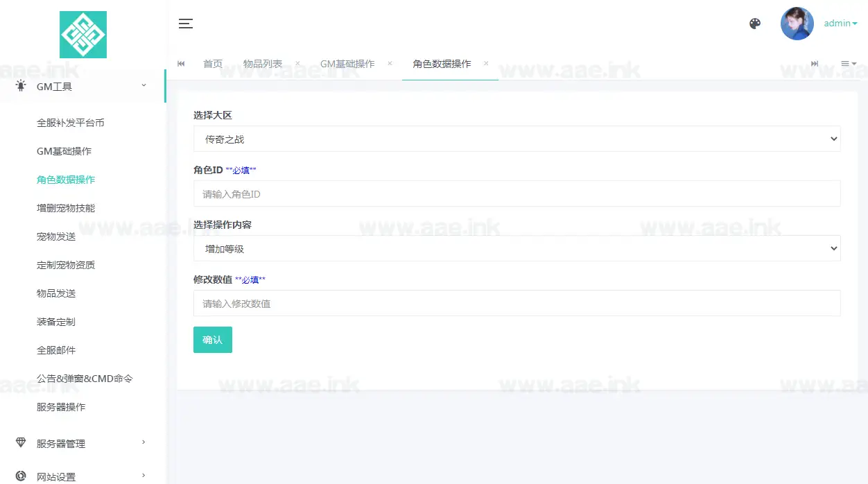Open 物品发送 in sidebar

point(56,293)
